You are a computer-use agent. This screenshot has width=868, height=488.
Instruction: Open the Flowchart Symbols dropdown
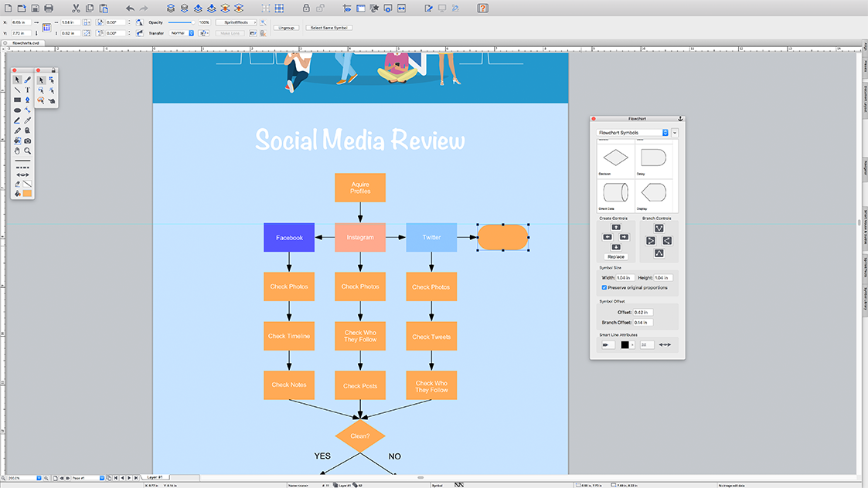(x=633, y=133)
